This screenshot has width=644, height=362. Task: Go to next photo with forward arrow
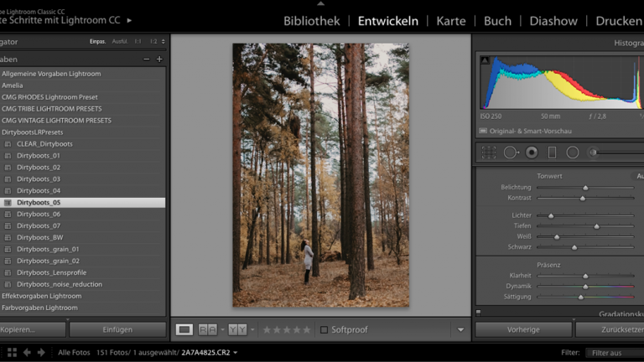pos(40,353)
